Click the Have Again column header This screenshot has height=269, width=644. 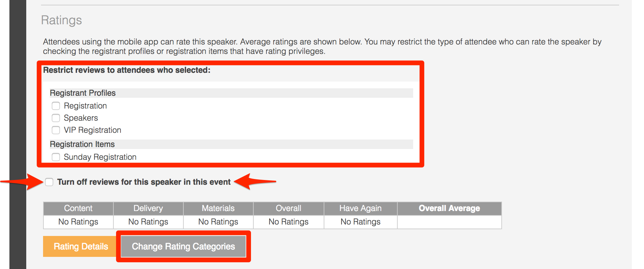click(361, 208)
